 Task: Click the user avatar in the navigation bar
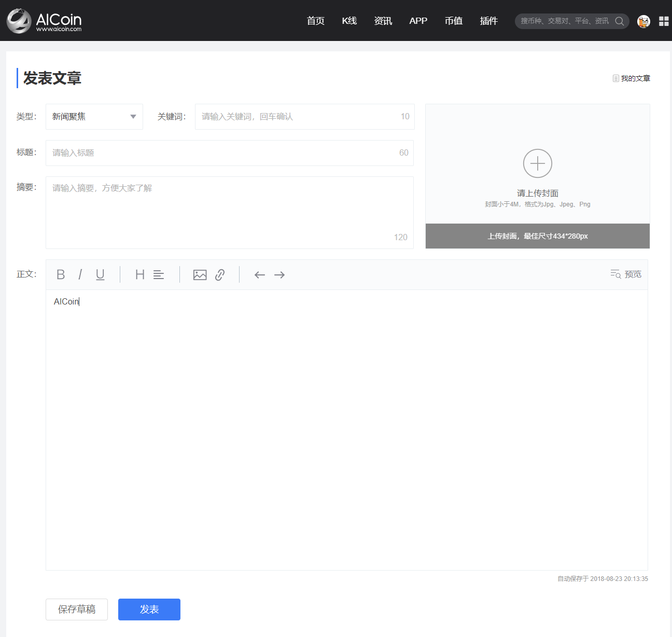click(643, 21)
